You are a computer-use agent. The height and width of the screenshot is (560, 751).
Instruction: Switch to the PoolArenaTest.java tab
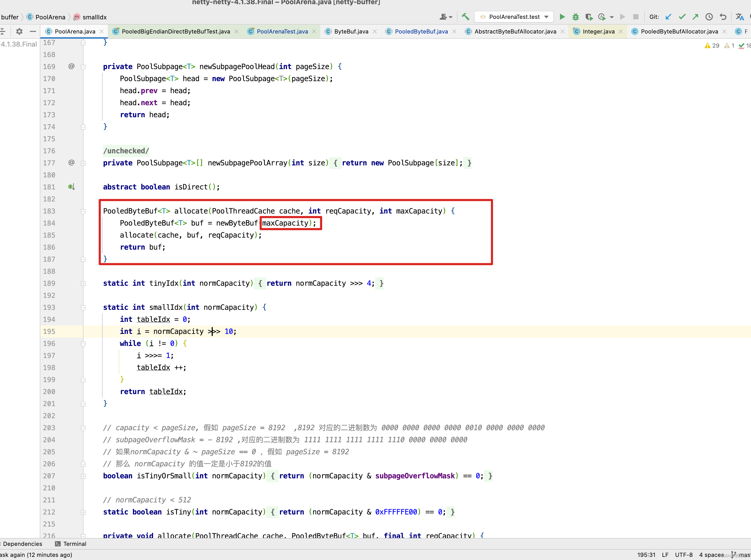click(x=282, y=31)
